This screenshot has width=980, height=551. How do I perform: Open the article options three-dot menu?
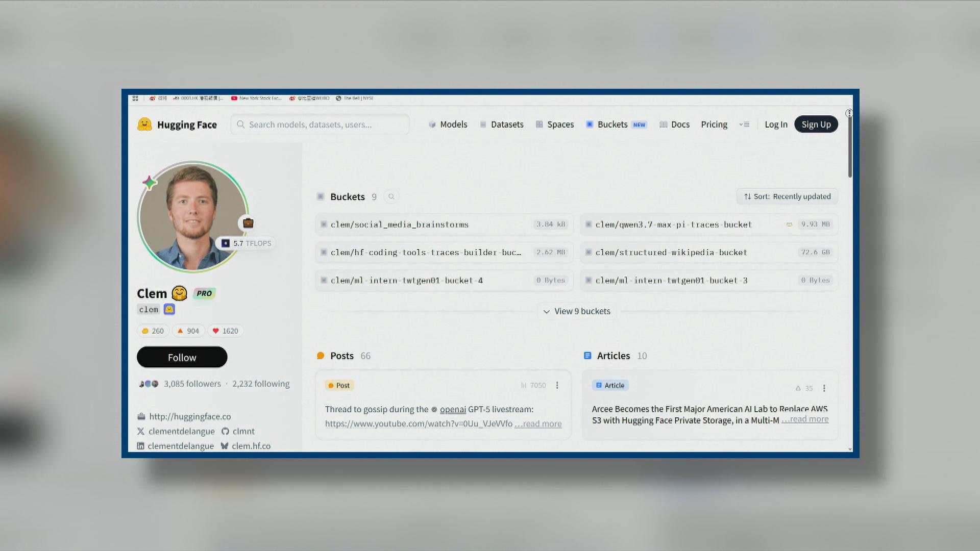[x=824, y=388]
